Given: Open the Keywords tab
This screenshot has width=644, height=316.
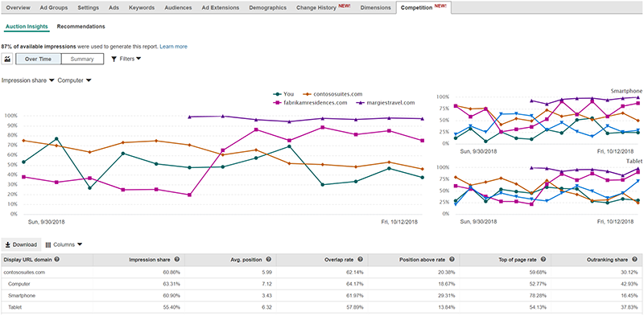Looking at the screenshot, I should coord(142,7).
